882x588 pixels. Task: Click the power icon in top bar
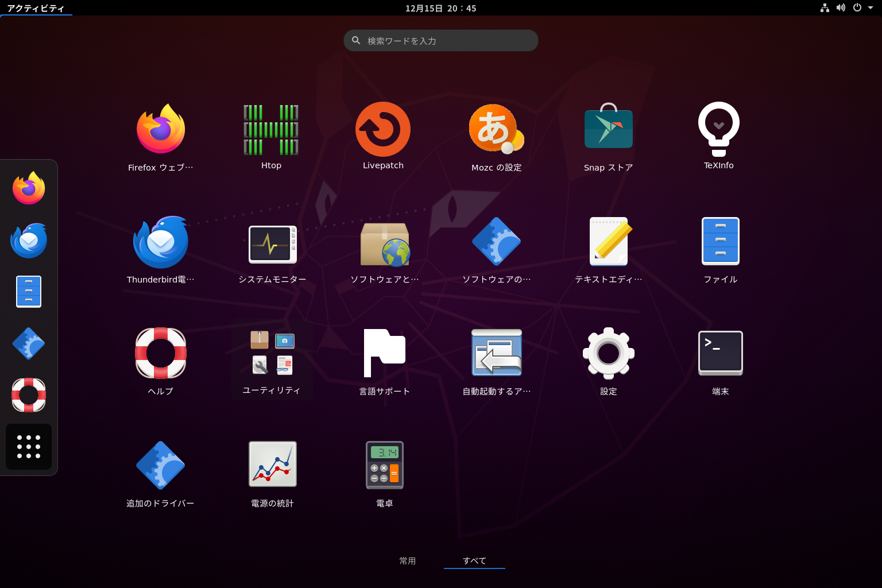857,8
